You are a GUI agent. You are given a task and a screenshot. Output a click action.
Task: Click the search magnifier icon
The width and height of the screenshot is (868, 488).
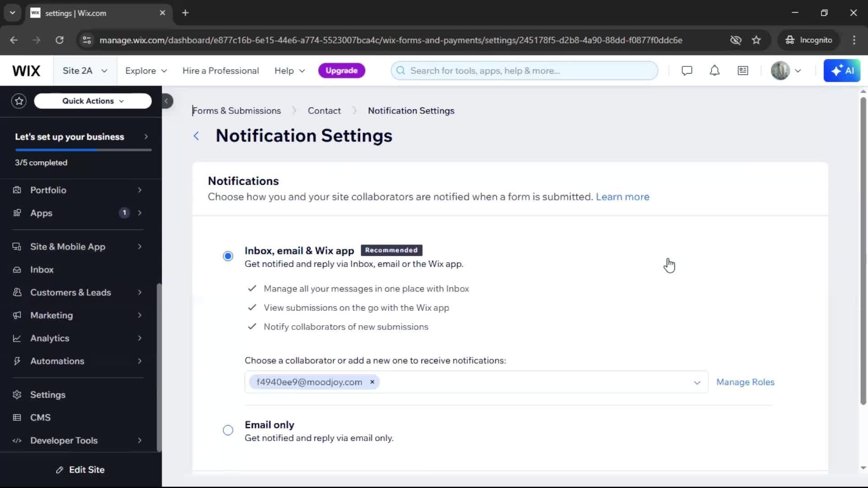[x=401, y=71]
